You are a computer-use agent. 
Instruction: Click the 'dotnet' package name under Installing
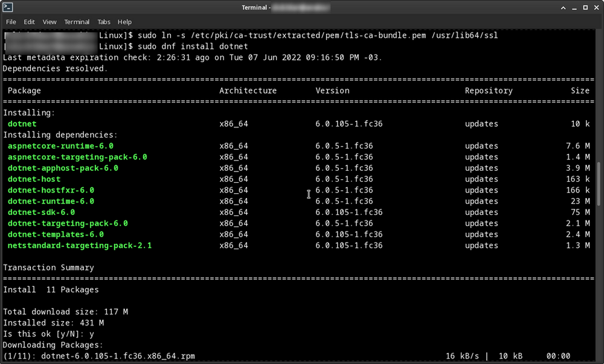pyautogui.click(x=22, y=124)
